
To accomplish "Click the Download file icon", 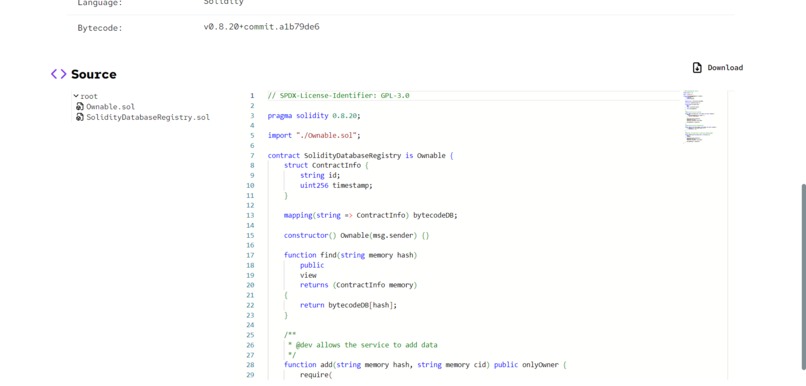I will [697, 68].
